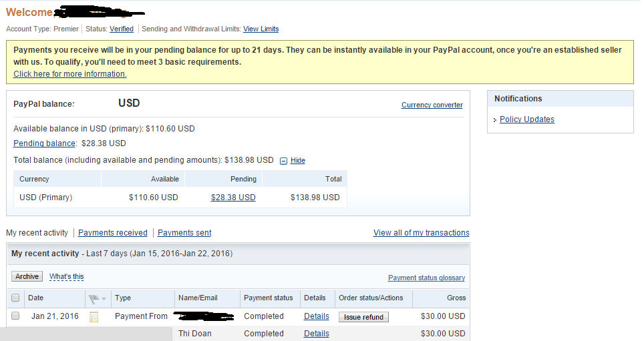This screenshot has height=341, width=644.
Task: Open View Limits link
Action: click(261, 29)
